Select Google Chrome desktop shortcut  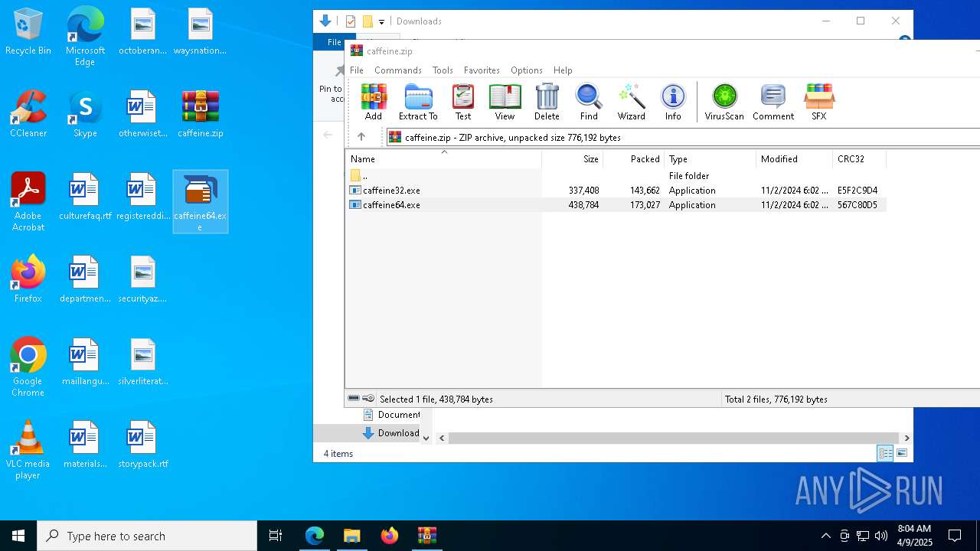[x=28, y=367]
